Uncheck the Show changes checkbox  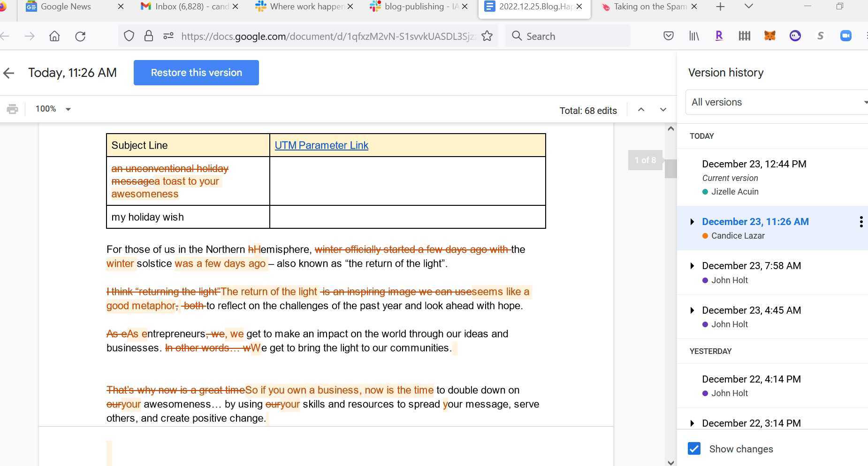(694, 449)
